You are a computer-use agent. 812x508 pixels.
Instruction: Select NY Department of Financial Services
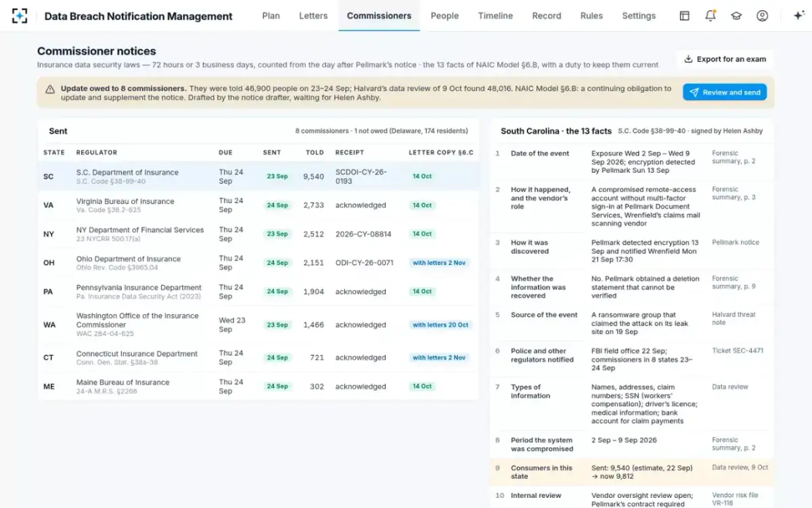click(x=258, y=234)
